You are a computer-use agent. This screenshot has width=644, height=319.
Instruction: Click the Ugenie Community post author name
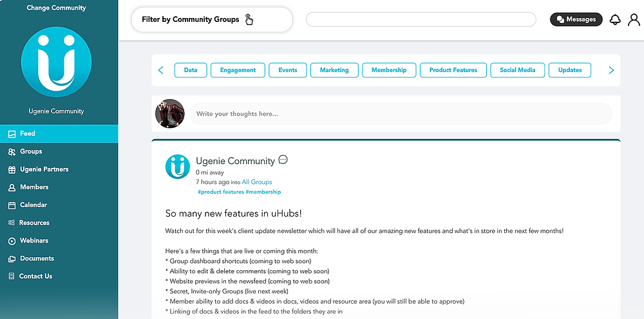tap(235, 161)
